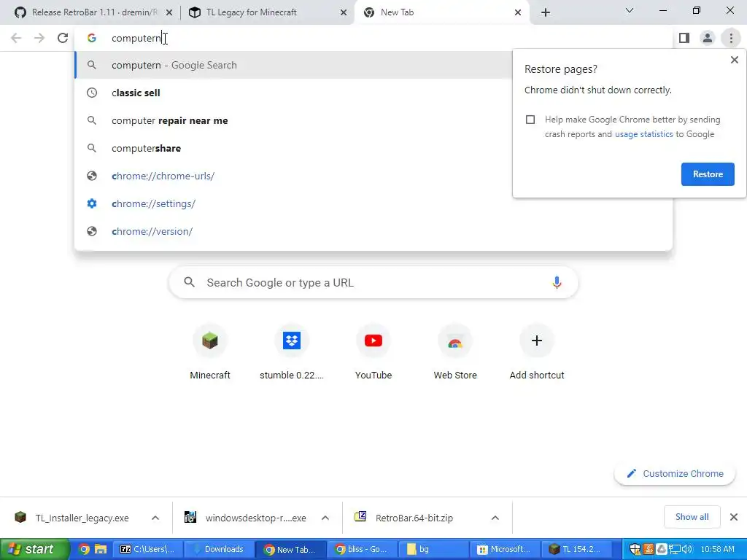This screenshot has height=560, width=747.
Task: Reload the page with the refresh icon
Action: (x=63, y=38)
